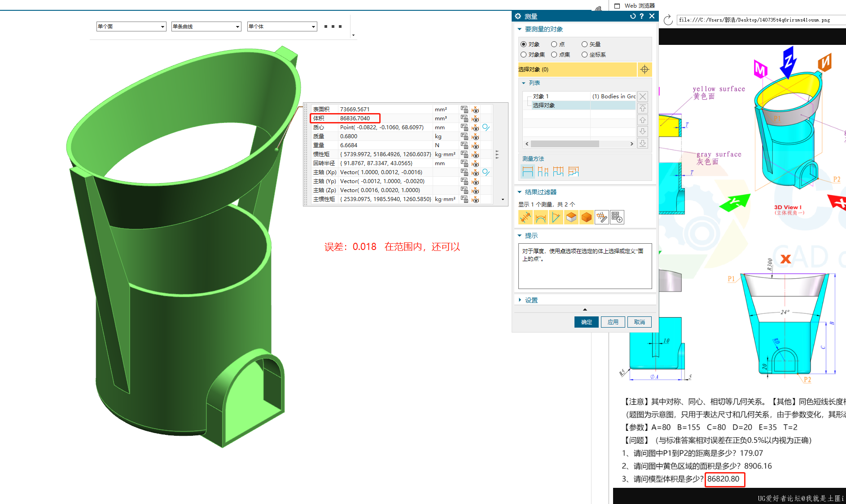Move list entry up one position
Screen dimensions: 846x504
point(643,120)
